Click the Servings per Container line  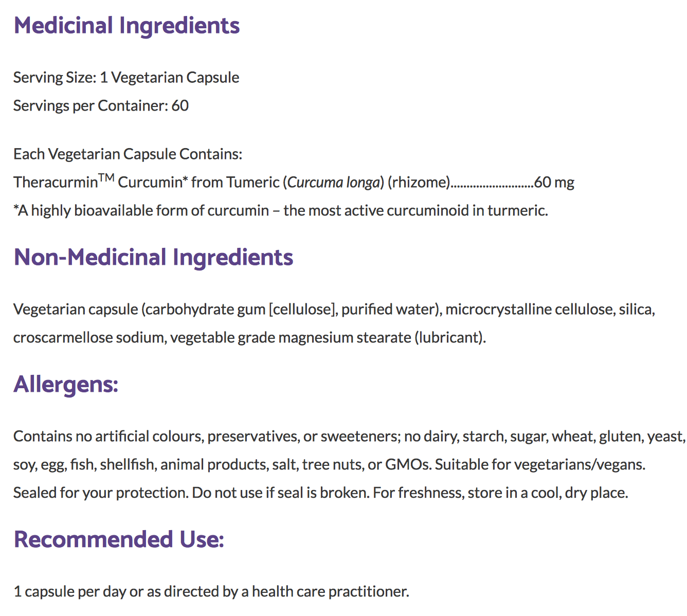[101, 106]
